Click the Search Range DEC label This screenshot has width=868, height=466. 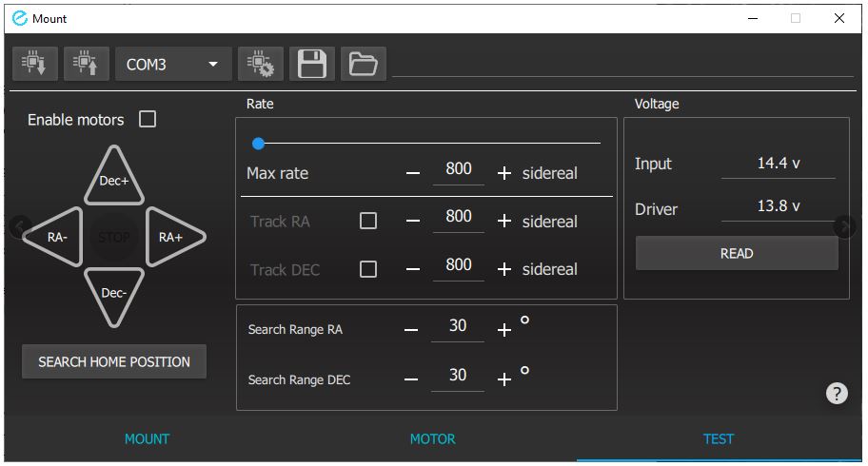[x=299, y=380]
